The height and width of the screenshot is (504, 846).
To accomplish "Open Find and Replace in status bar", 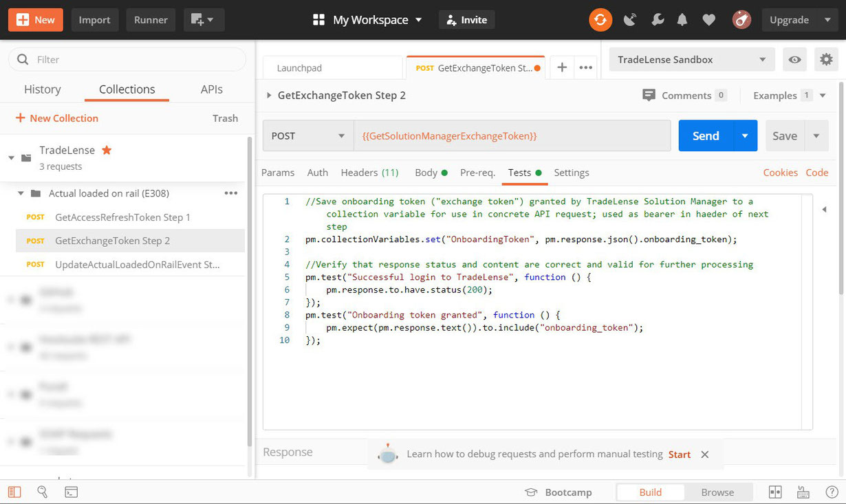I will pyautogui.click(x=43, y=492).
